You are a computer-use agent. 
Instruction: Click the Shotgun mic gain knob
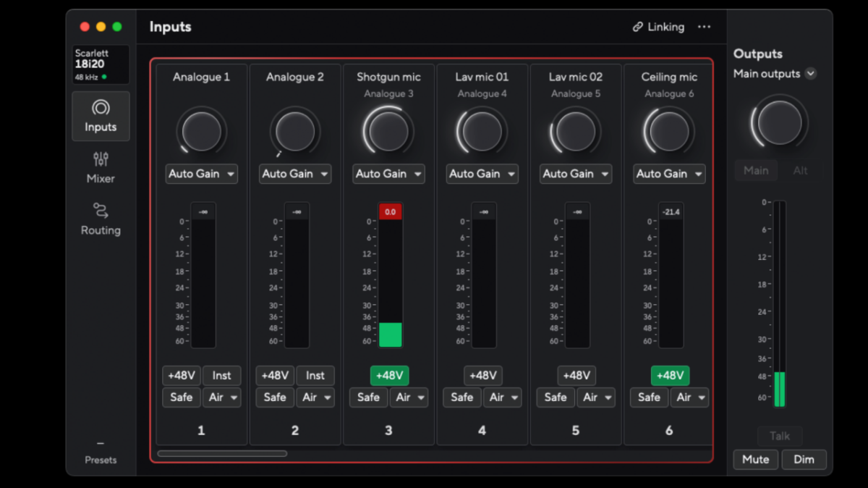(388, 132)
